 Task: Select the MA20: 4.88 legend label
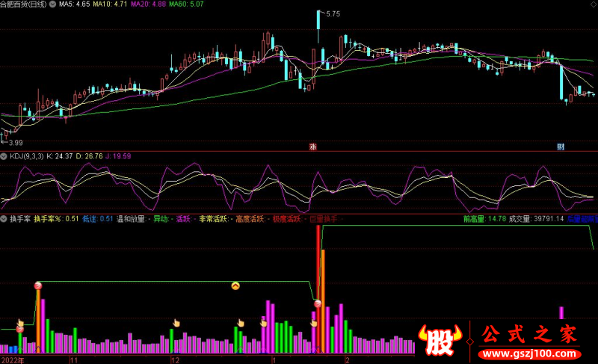pos(148,4)
